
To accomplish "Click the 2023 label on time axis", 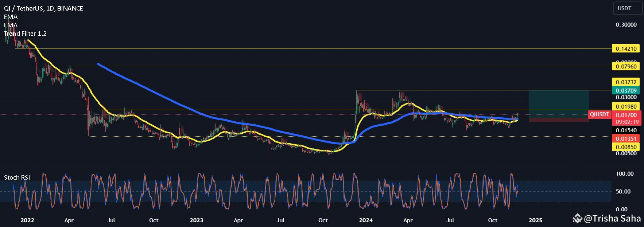I will tap(197, 220).
